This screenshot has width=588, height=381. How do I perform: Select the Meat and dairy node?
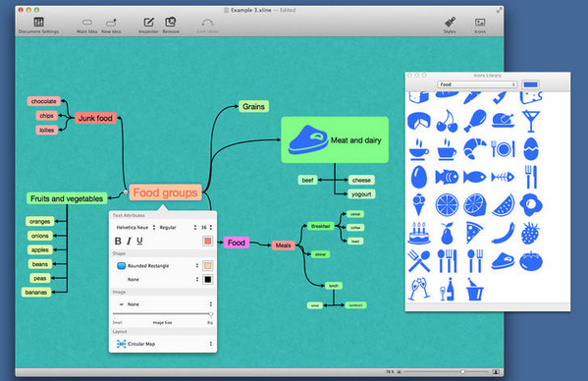click(335, 139)
